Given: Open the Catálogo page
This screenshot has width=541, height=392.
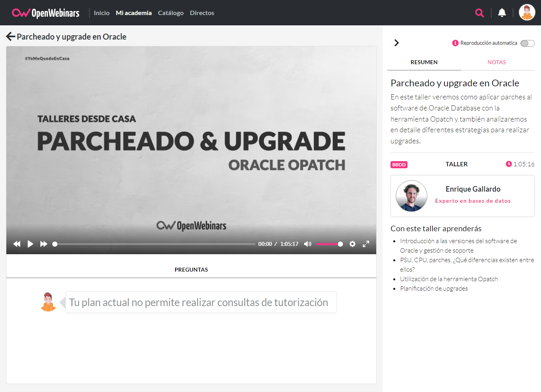Looking at the screenshot, I should 171,13.
